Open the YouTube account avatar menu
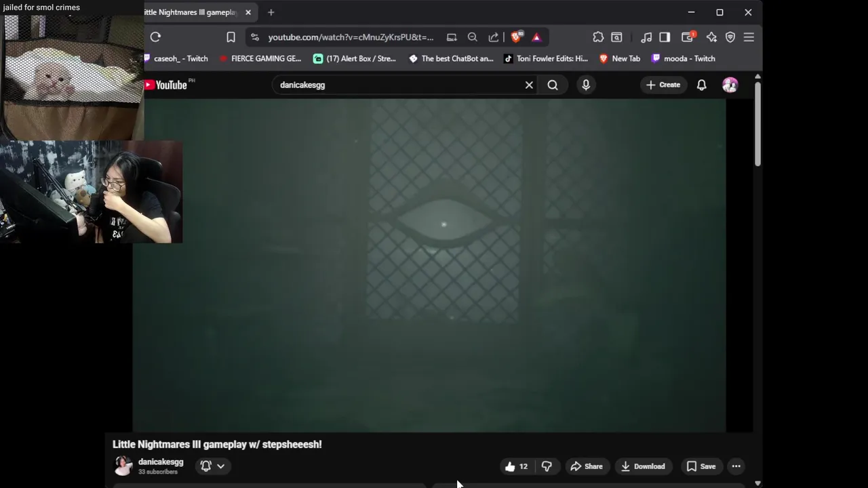 click(x=730, y=85)
